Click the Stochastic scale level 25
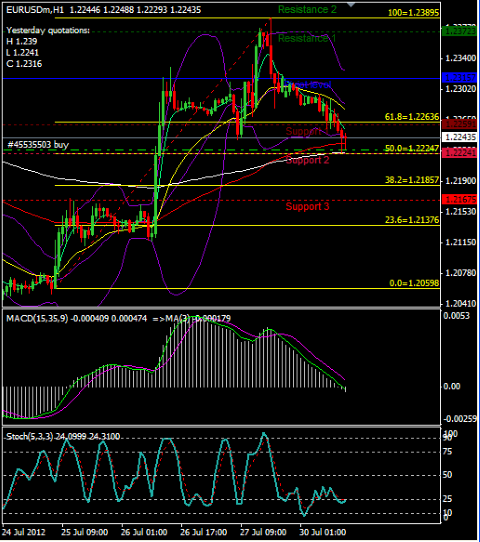Screen dimensions: 480x542 tap(448, 499)
